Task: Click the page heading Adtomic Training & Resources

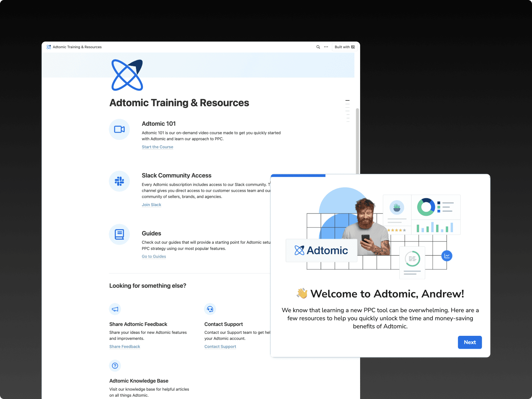Action: tap(179, 103)
